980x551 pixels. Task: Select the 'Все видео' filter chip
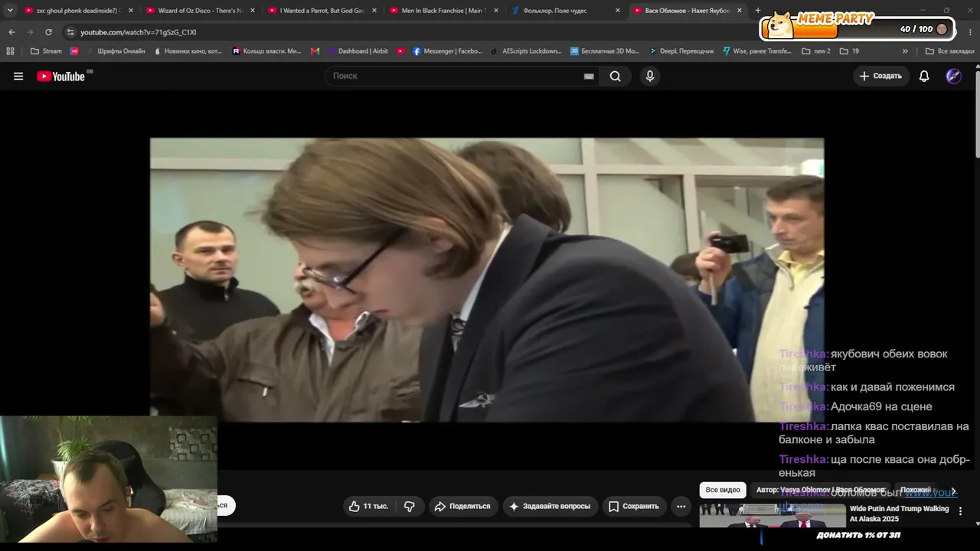click(723, 490)
